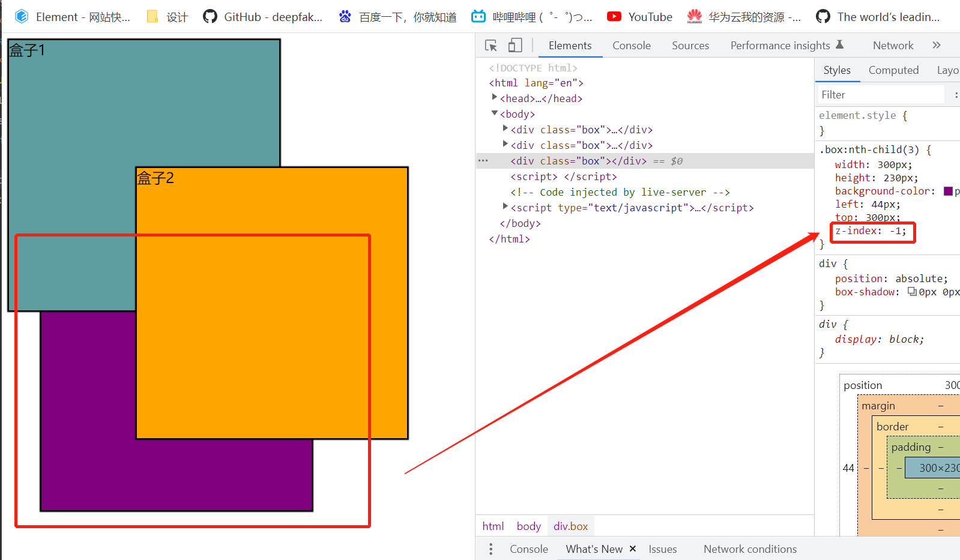The image size is (960, 560).
Task: Select the Computed sidebar tab
Action: pos(893,70)
